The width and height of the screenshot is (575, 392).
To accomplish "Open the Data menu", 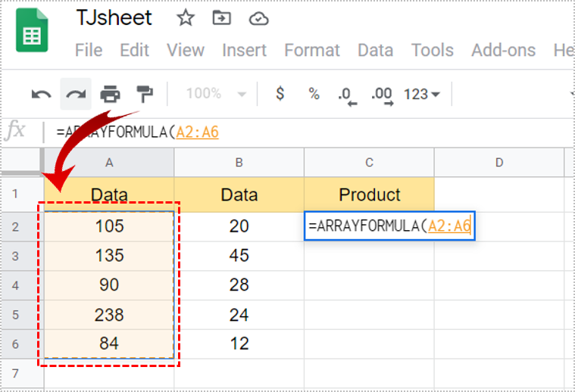I will pyautogui.click(x=375, y=51).
